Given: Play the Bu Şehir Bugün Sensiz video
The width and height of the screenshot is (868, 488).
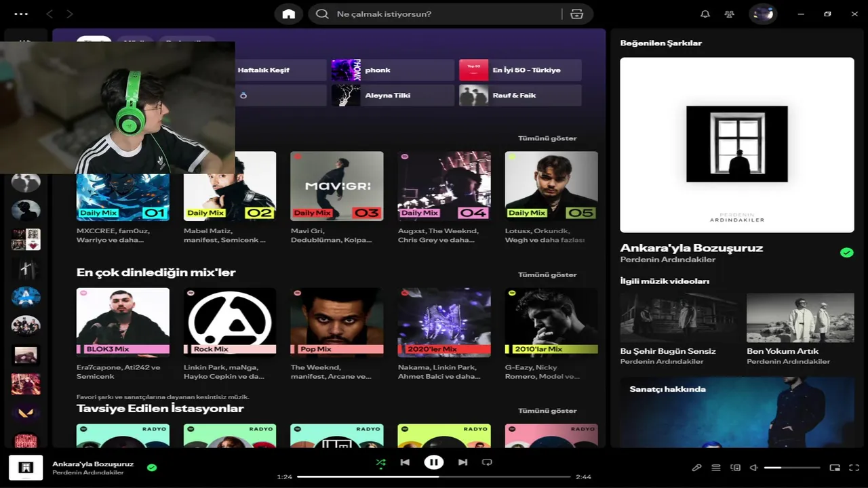Looking at the screenshot, I should [679, 318].
